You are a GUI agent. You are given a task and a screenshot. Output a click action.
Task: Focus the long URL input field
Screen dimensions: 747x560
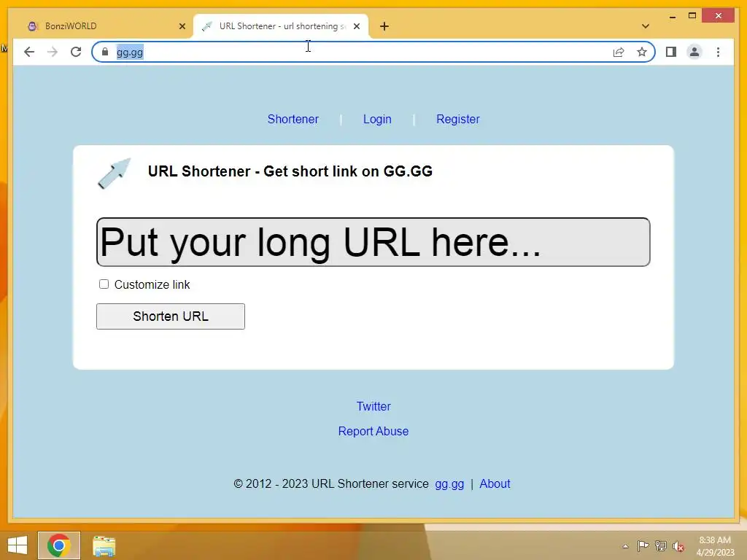[373, 242]
